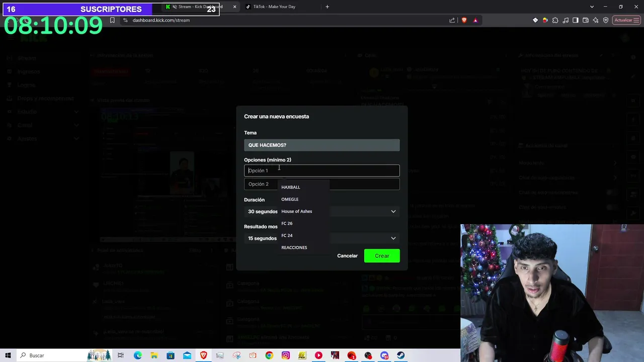Click the white tag-shaped extension icon
This screenshot has height=362, width=644.
click(x=535, y=20)
